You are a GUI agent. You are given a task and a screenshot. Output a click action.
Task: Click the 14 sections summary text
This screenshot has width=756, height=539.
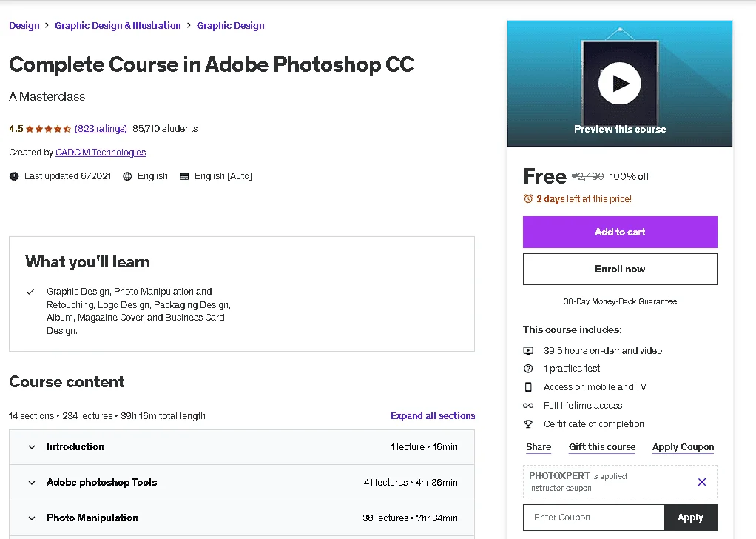(x=107, y=416)
